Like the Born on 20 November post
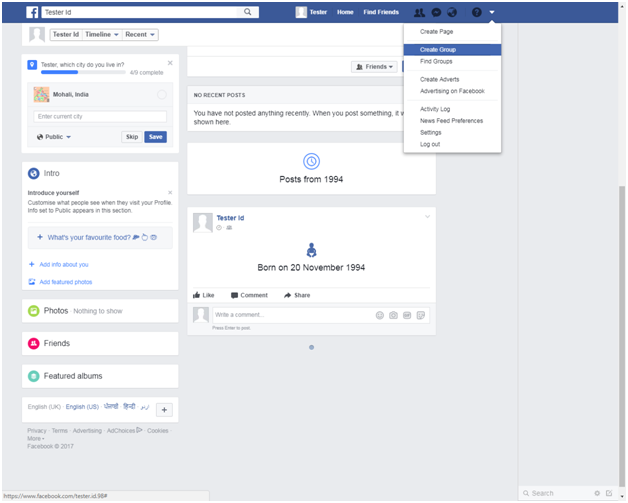This screenshot has height=503, width=628. pos(203,295)
